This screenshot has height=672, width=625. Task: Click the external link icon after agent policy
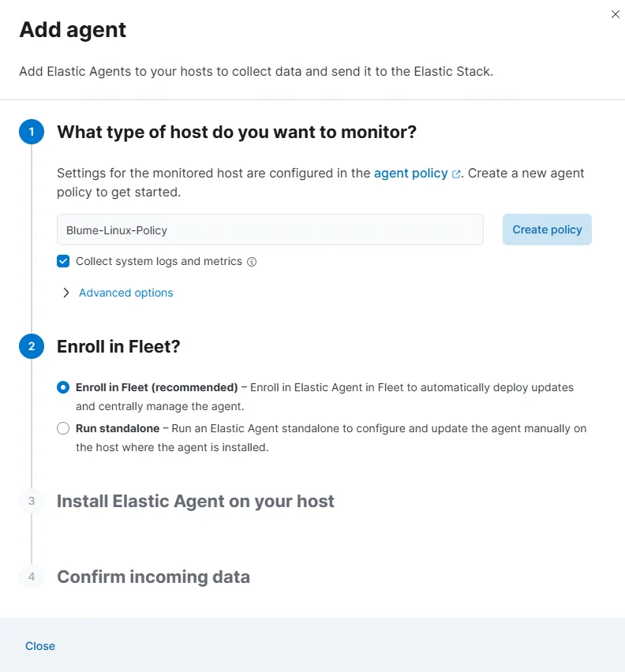(456, 174)
